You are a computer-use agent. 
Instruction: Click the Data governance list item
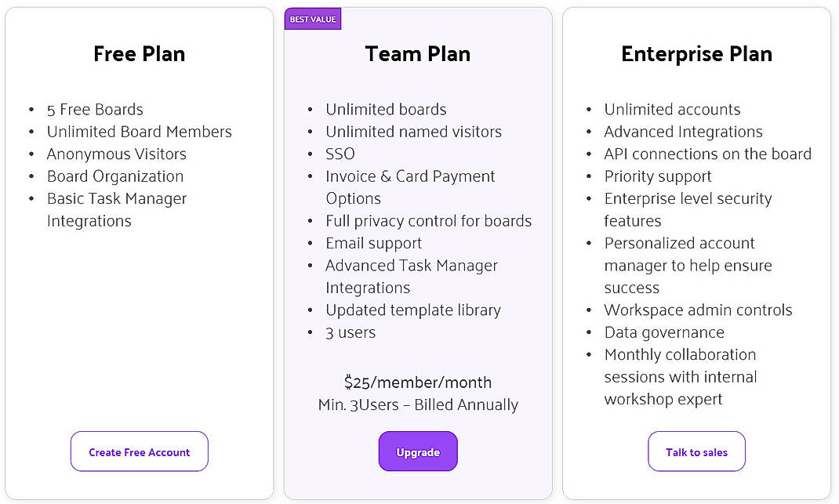[664, 332]
